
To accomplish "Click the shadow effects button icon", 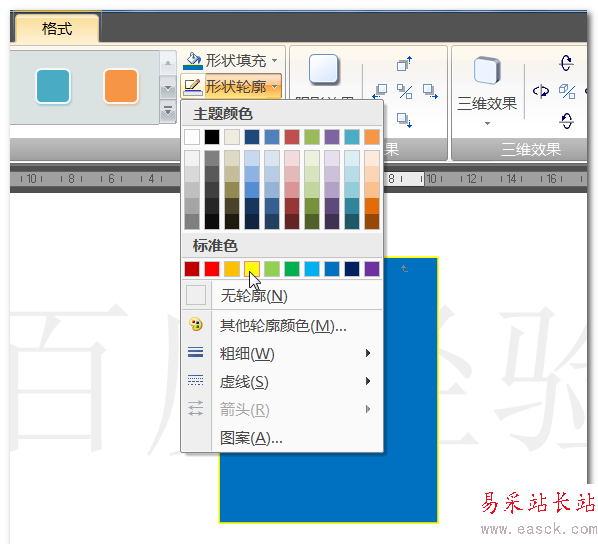I will (323, 69).
